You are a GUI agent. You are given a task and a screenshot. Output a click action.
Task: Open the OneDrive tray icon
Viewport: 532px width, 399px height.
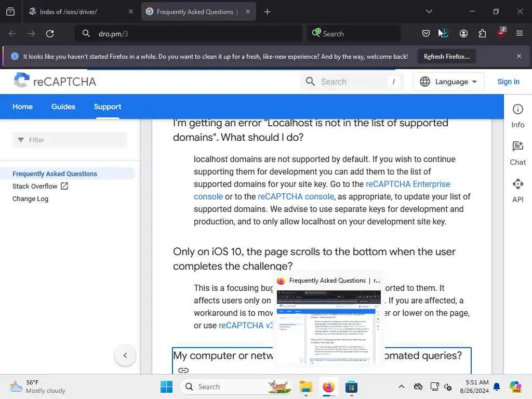pos(418,387)
